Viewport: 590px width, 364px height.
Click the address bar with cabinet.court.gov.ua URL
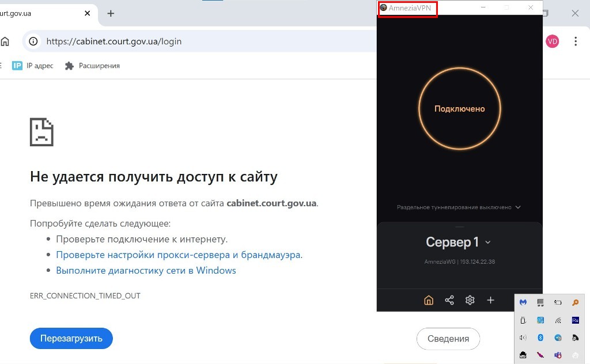tap(173, 41)
